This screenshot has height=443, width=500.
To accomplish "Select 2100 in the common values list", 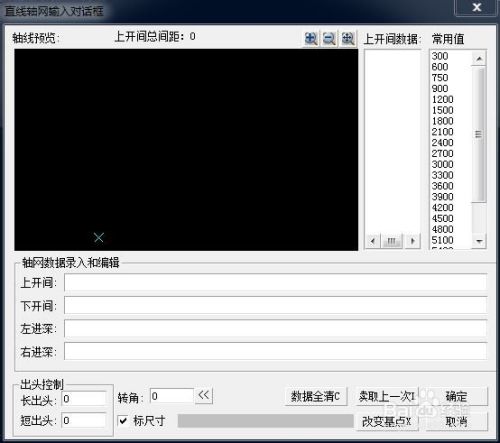I will [443, 132].
